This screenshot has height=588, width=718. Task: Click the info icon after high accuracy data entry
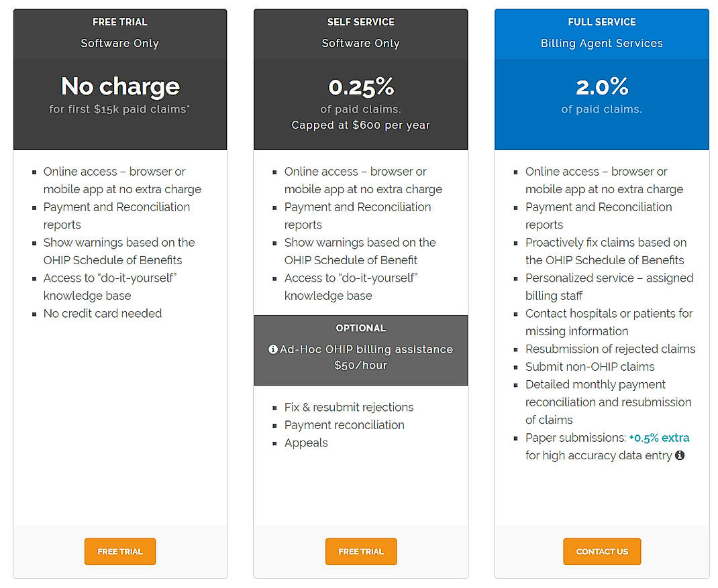tap(680, 455)
